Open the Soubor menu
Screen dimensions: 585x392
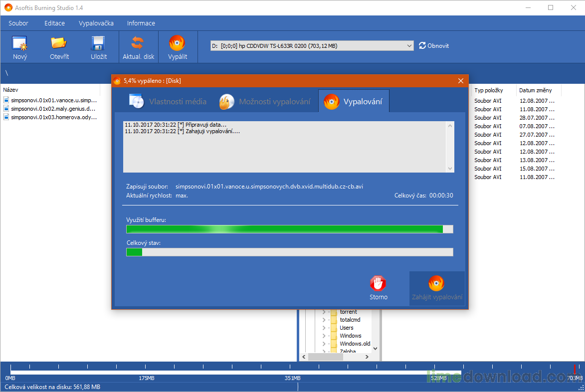[x=18, y=23]
